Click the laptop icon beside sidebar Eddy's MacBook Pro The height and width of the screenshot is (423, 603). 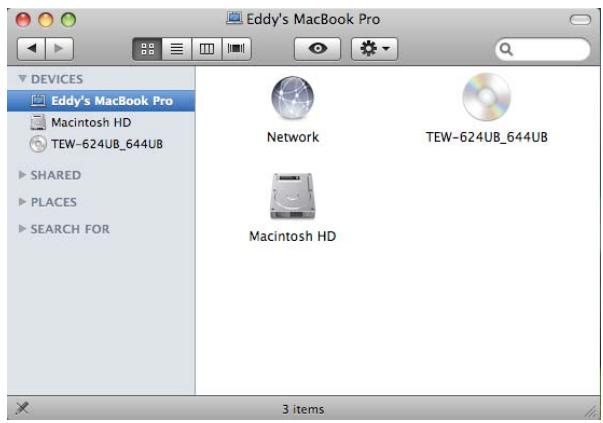click(38, 100)
